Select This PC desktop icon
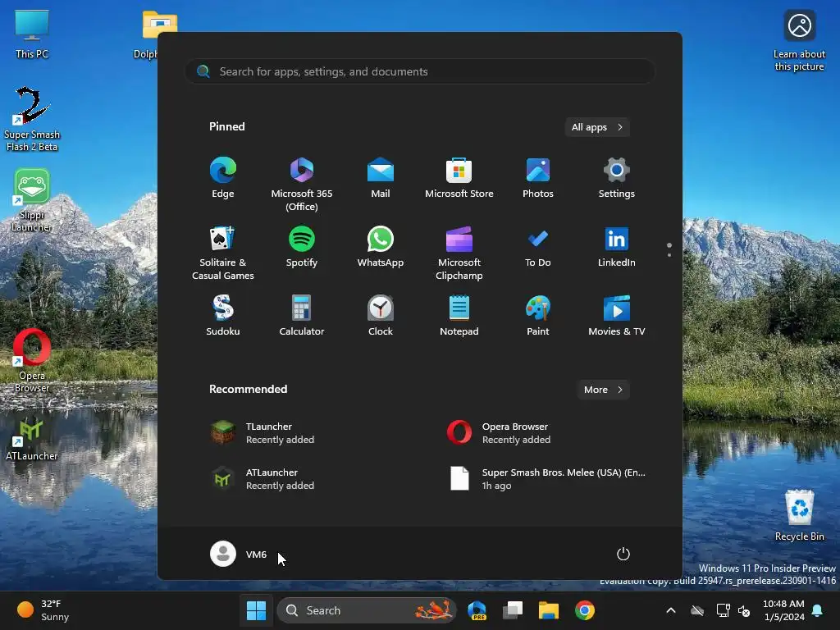 (x=32, y=33)
